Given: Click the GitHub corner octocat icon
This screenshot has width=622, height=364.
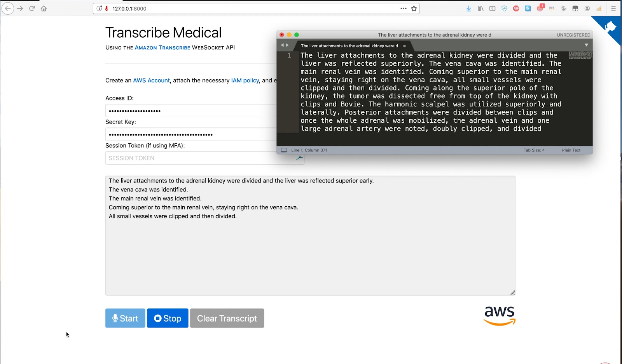Looking at the screenshot, I should click(x=610, y=27).
